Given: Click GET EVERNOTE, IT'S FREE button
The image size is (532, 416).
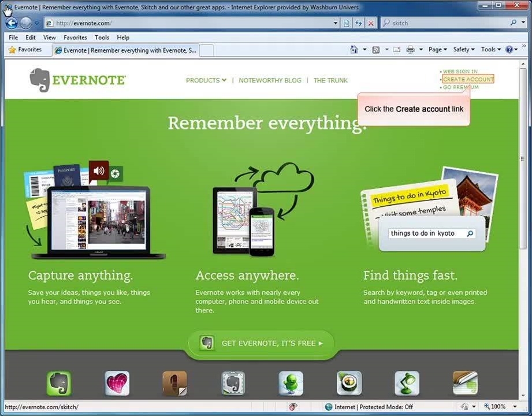Looking at the screenshot, I should click(x=261, y=343).
